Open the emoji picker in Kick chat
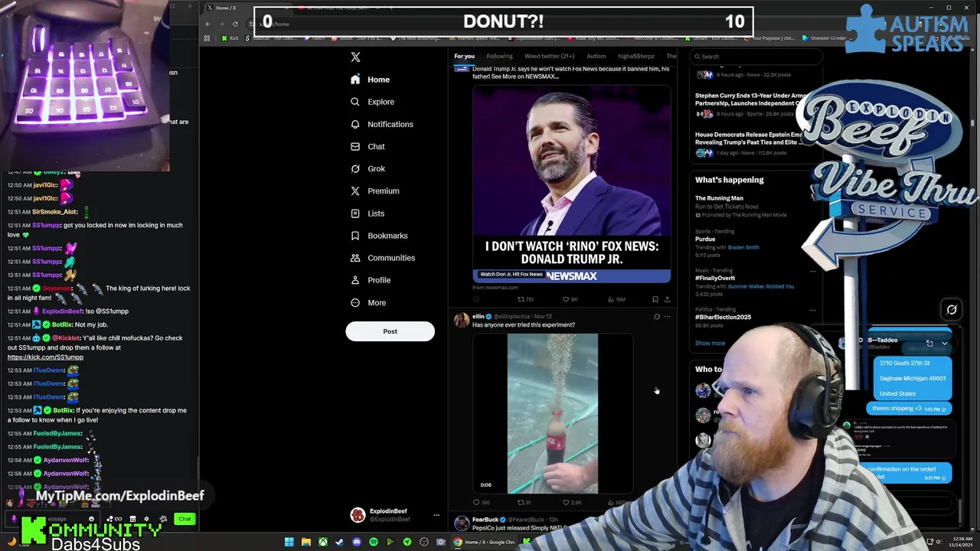 91,519
